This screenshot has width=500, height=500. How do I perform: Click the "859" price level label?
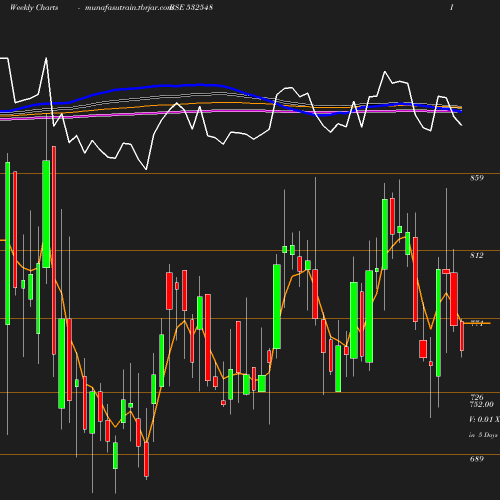pyautogui.click(x=477, y=178)
